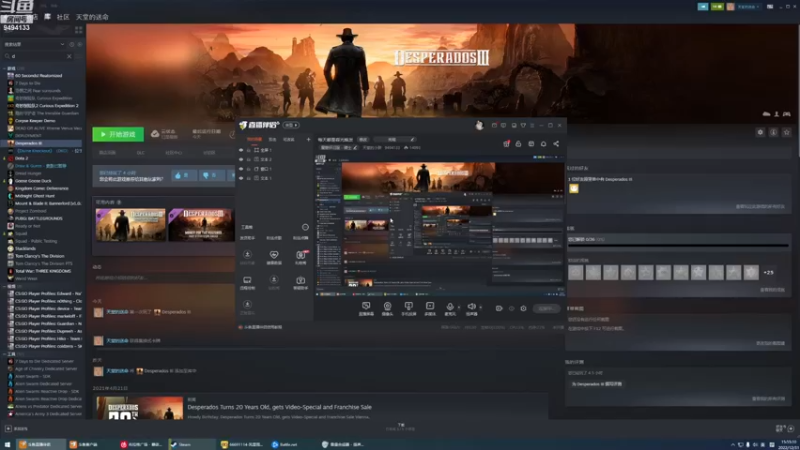Add mobile screen cast source
The height and width of the screenshot is (450, 800).
[x=409, y=308]
